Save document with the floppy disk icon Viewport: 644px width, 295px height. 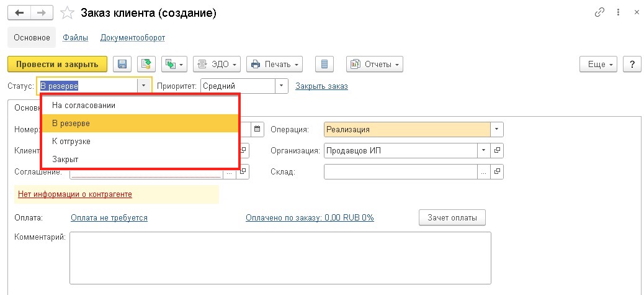[x=122, y=64]
